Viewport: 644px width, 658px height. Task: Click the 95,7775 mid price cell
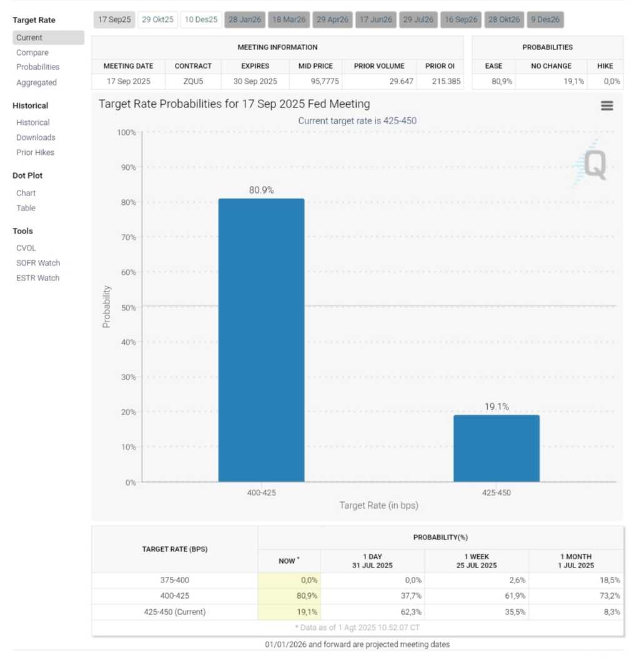click(315, 81)
